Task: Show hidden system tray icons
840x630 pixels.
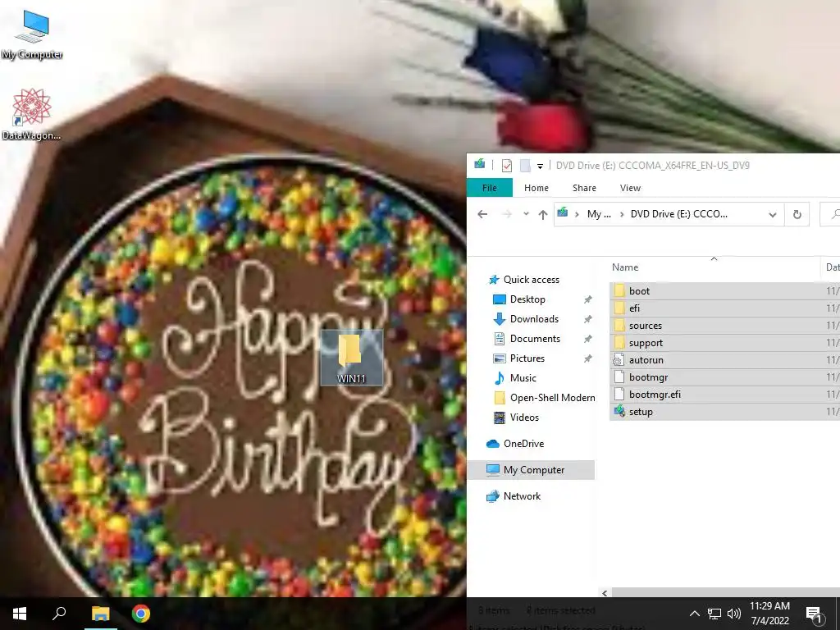Action: tap(694, 614)
